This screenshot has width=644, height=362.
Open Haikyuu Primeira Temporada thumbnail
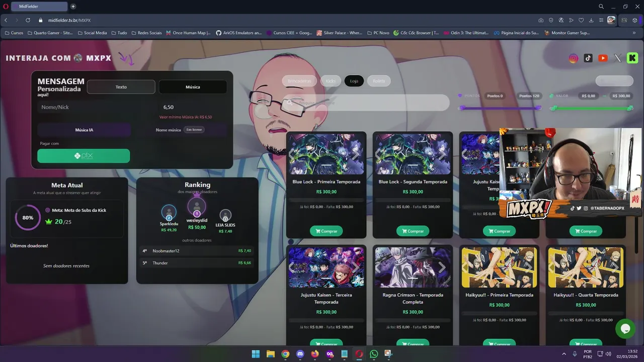499,267
